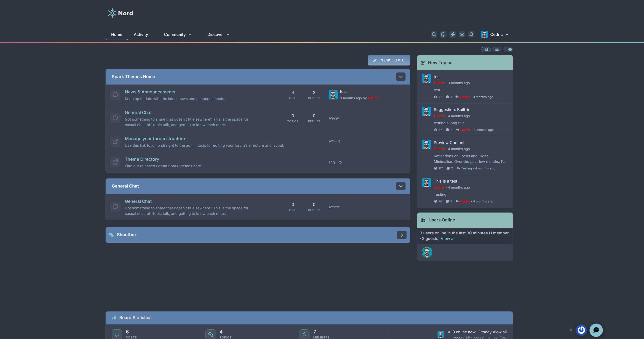The image size is (644, 339).
Task: Open the search icon in header
Action: click(434, 34)
